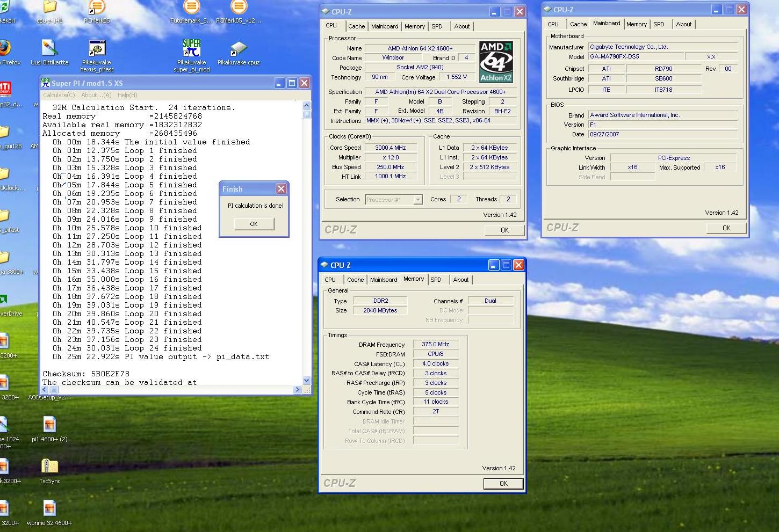The image size is (779, 532).
Task: Click the Super PI vertical scroll thumb
Action: (307, 114)
